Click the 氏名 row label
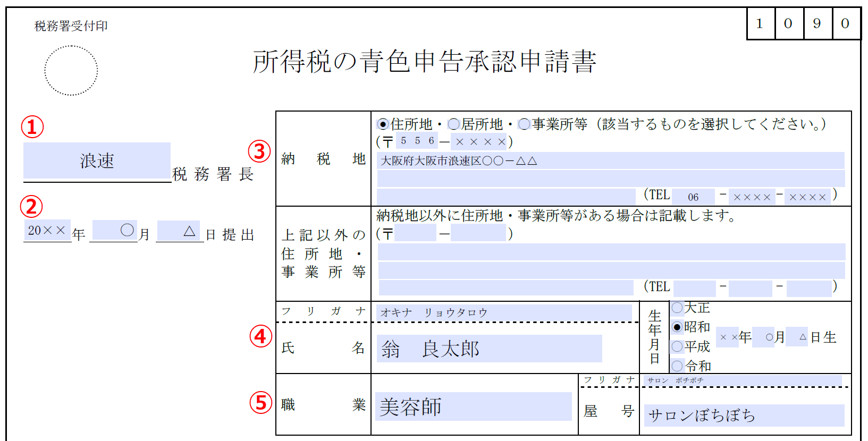This screenshot has width=868, height=441. pos(323,348)
